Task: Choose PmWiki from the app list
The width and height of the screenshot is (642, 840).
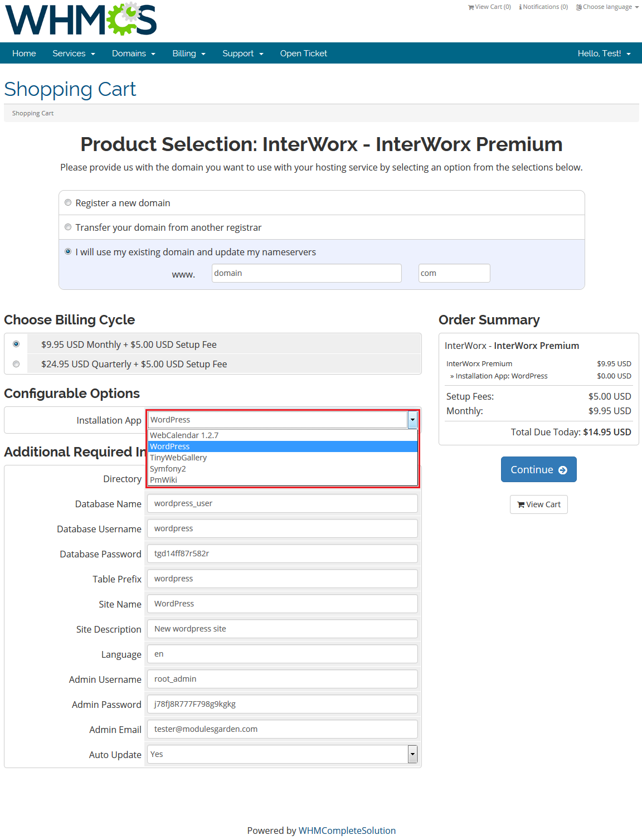Action: (x=283, y=480)
